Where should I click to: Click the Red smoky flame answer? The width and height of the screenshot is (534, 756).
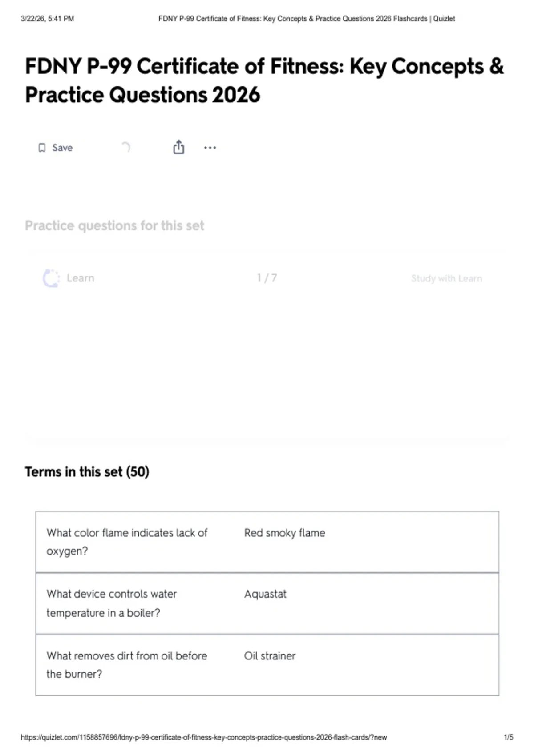pyautogui.click(x=284, y=533)
